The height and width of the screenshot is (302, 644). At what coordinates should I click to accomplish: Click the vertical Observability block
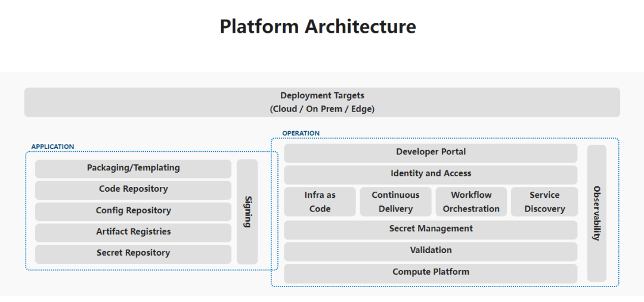click(597, 213)
